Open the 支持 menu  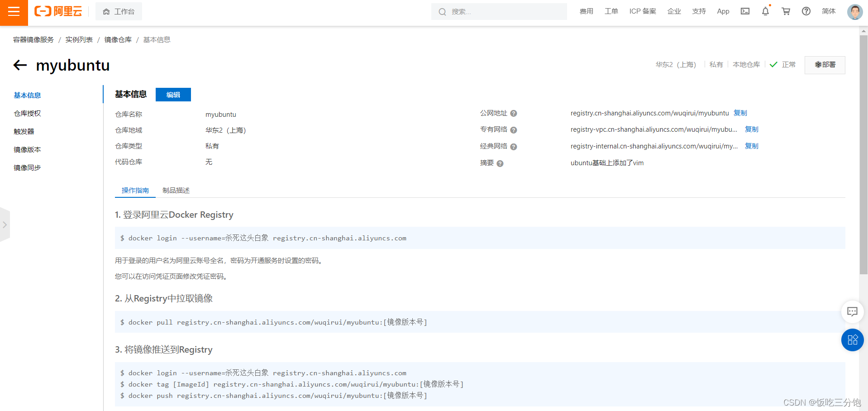(x=699, y=11)
